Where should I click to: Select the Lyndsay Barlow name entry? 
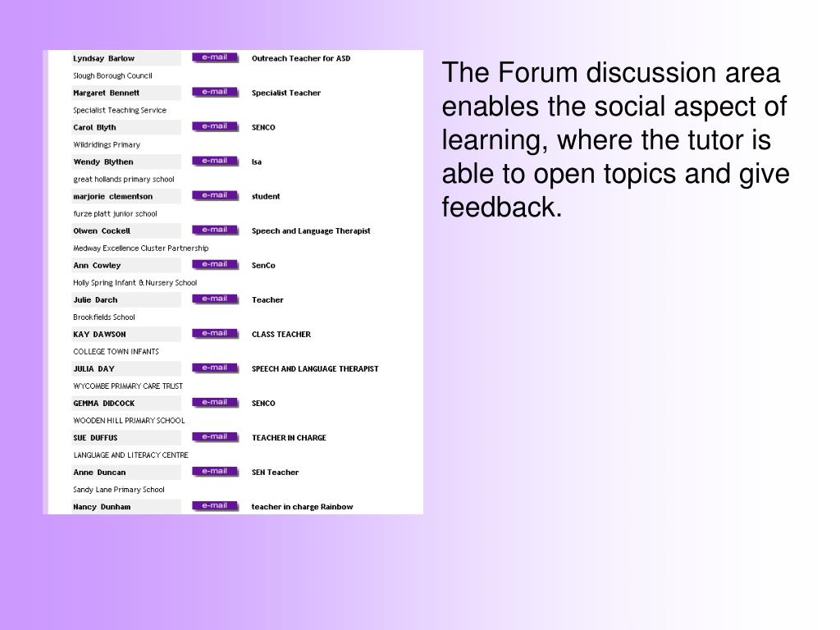[104, 58]
